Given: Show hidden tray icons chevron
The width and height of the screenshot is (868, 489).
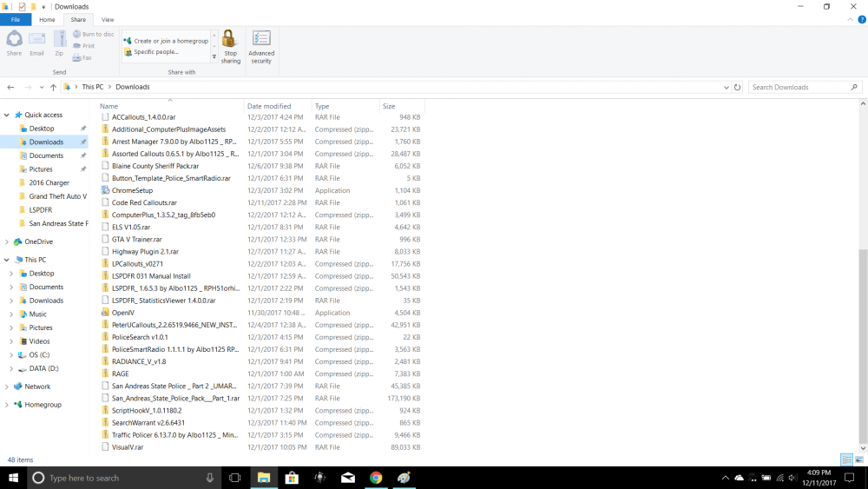Looking at the screenshot, I should click(x=725, y=478).
